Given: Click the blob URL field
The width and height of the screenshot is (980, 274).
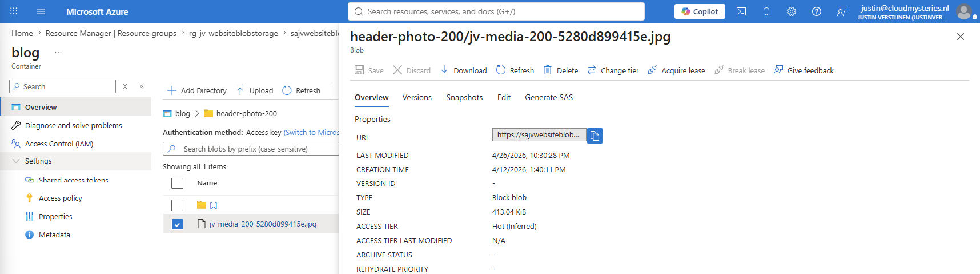Looking at the screenshot, I should click(x=539, y=134).
